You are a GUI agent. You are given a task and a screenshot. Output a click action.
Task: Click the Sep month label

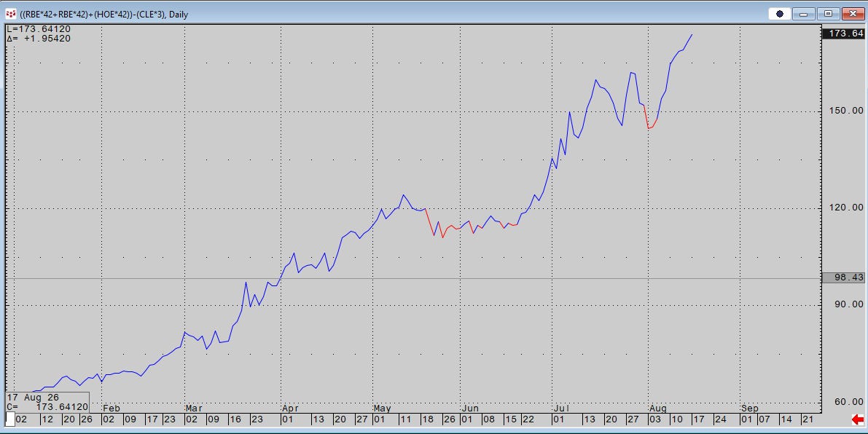click(749, 409)
